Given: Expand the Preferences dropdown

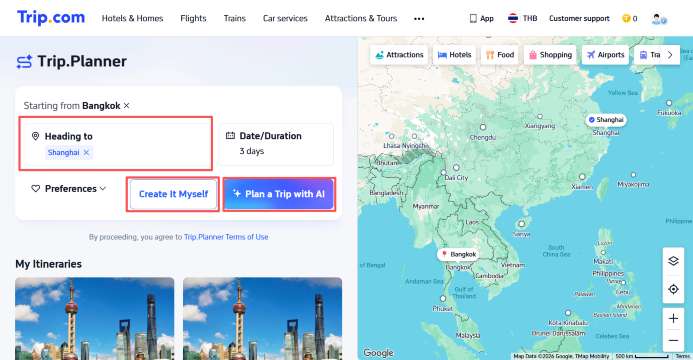Looking at the screenshot, I should 69,189.
